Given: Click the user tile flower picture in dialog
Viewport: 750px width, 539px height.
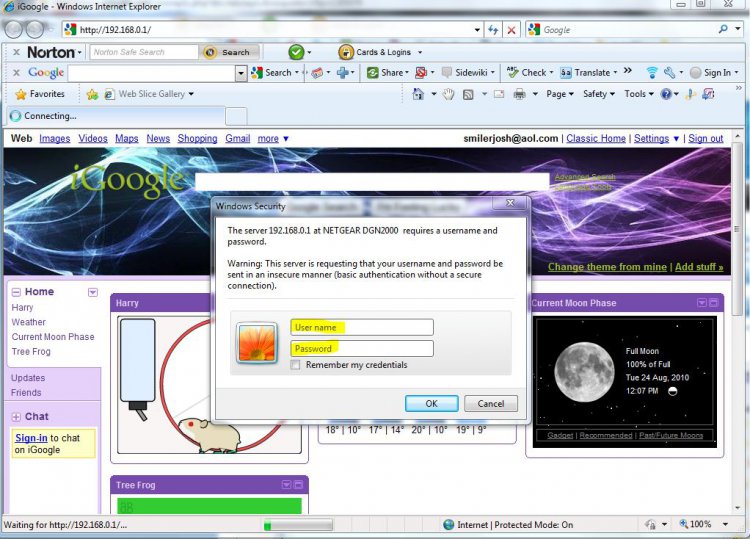Looking at the screenshot, I should [257, 342].
